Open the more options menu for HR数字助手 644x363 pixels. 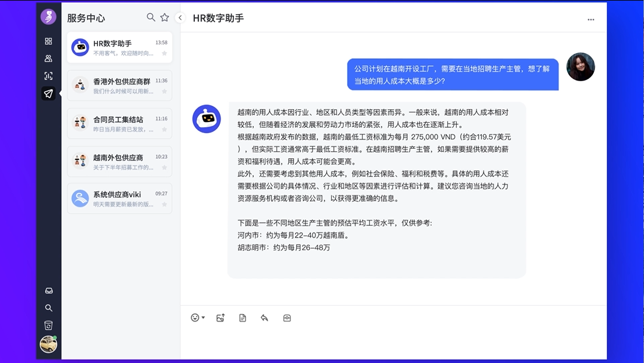pyautogui.click(x=590, y=19)
